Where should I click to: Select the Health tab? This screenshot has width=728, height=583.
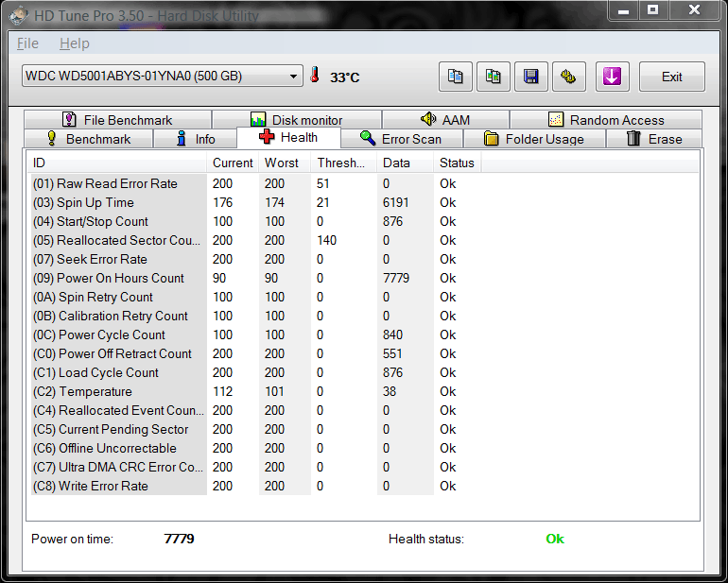(x=288, y=137)
